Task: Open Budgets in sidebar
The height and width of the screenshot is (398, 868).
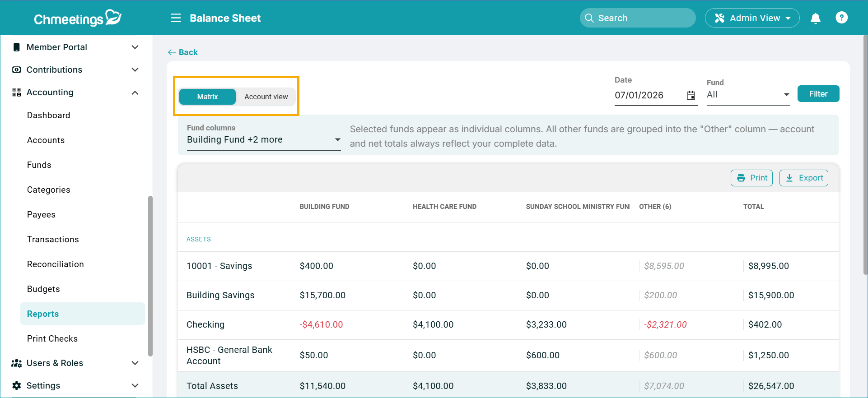Action: coord(43,289)
